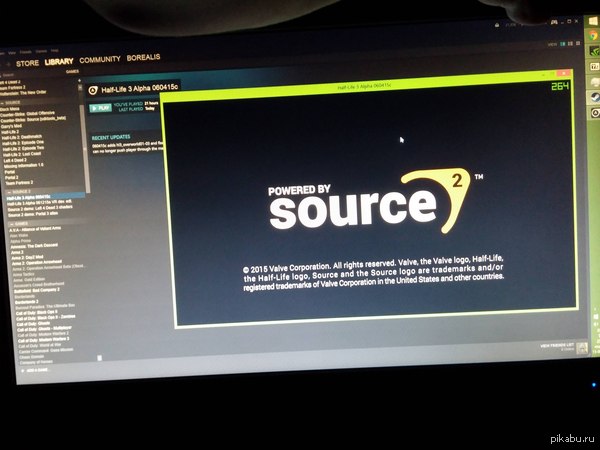
Task: Select Half-Life 2: Episode Two
Action: click(x=23, y=148)
